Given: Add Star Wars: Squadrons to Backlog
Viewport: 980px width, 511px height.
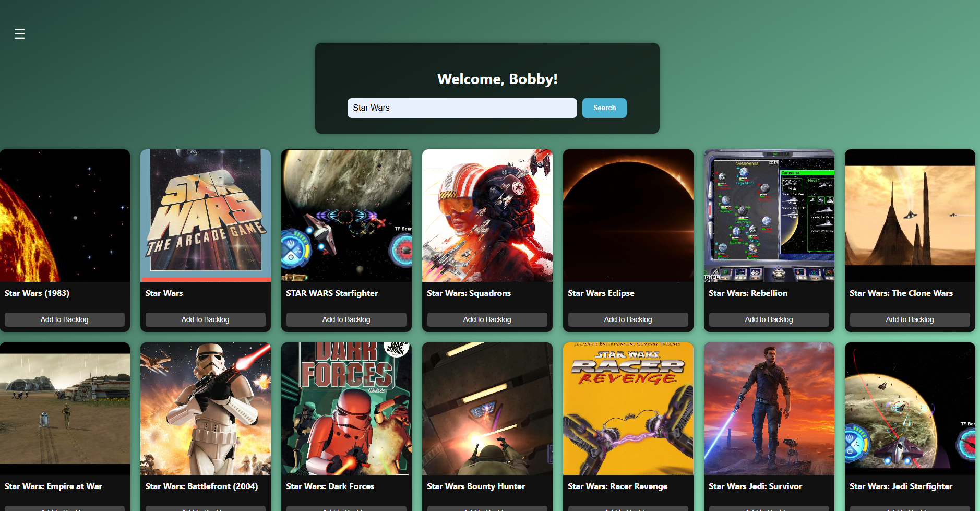Looking at the screenshot, I should tap(487, 319).
